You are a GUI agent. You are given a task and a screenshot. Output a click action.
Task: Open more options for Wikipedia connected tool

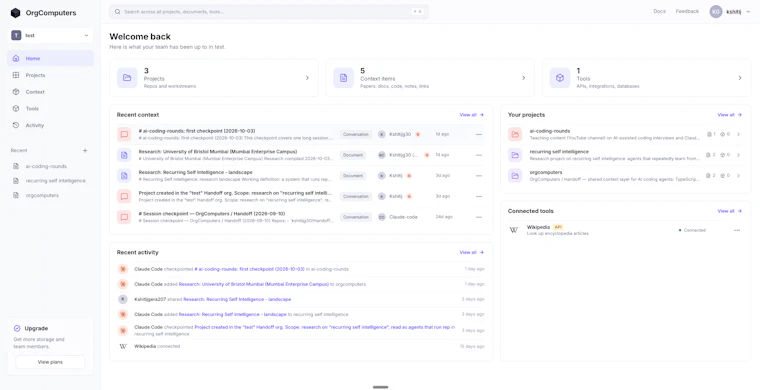tap(737, 230)
